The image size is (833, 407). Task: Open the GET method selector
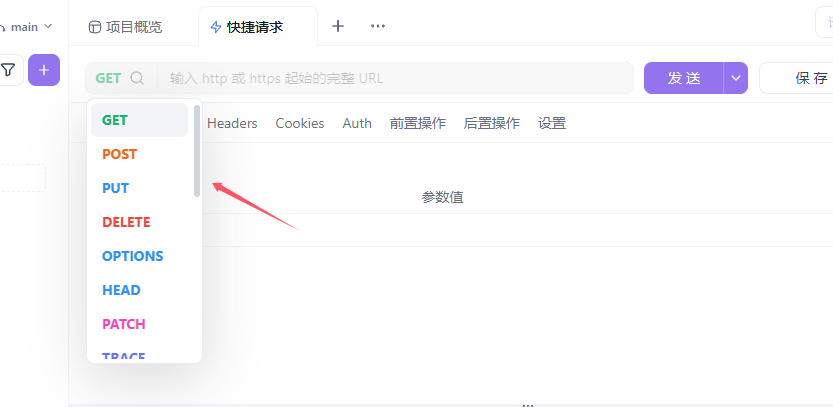tap(108, 78)
